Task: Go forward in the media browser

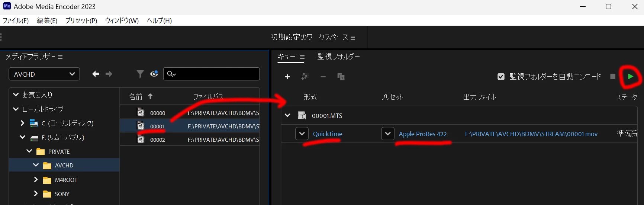Action: (x=109, y=74)
